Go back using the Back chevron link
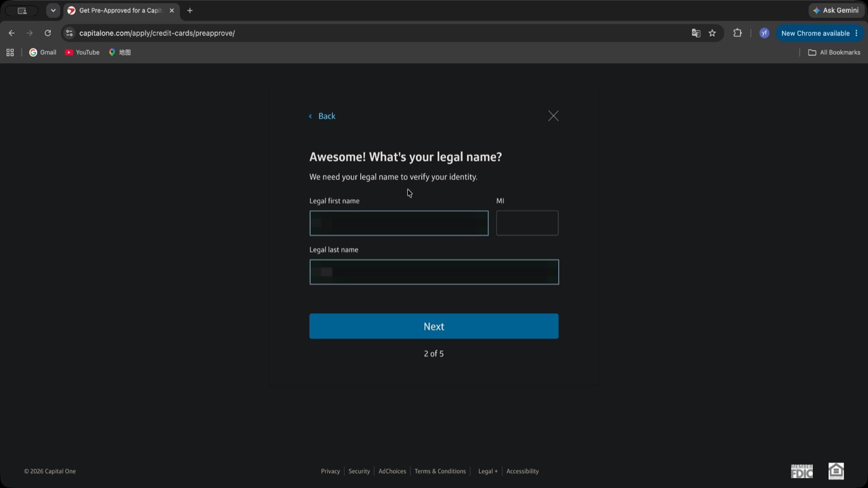This screenshot has width=868, height=488. pos(322,116)
